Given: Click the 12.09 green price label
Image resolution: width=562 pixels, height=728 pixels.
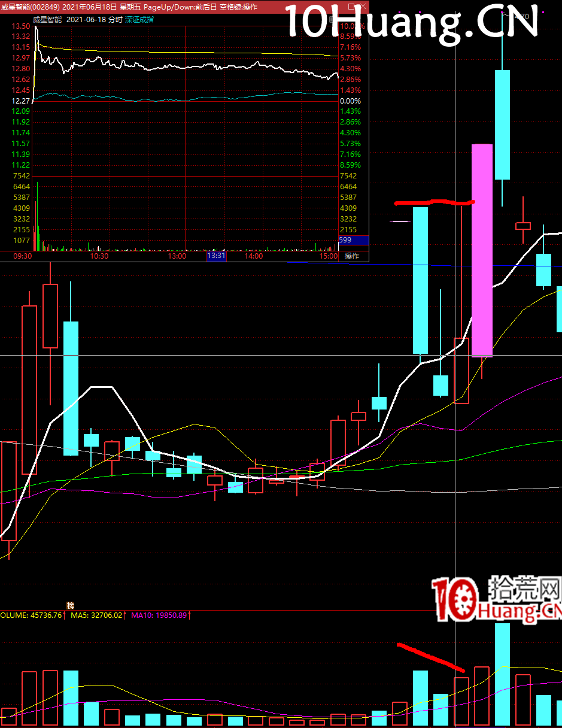Looking at the screenshot, I should point(21,111).
